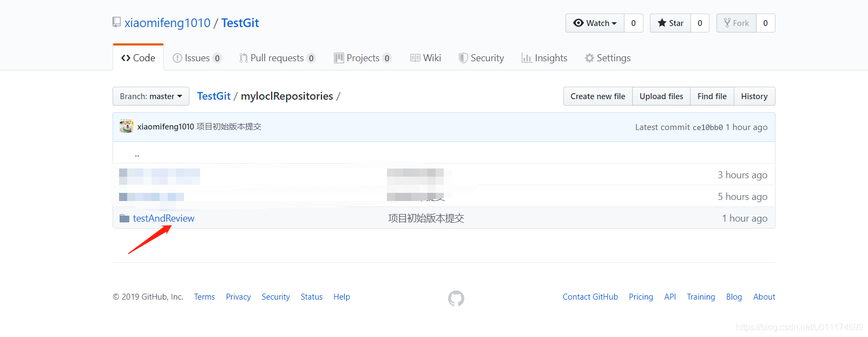Image resolution: width=868 pixels, height=337 pixels.
Task: Click the testAndReview folder icon
Action: pyautogui.click(x=124, y=218)
